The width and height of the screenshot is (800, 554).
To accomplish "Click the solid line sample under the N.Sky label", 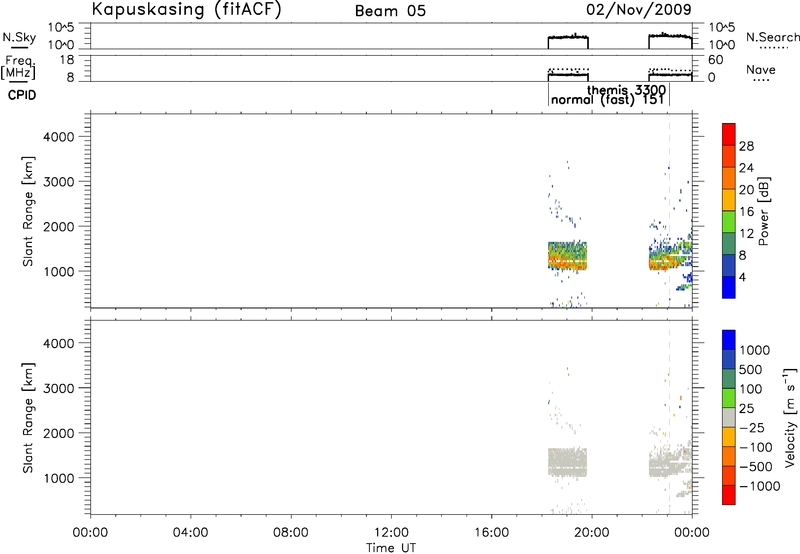I will click(x=19, y=48).
